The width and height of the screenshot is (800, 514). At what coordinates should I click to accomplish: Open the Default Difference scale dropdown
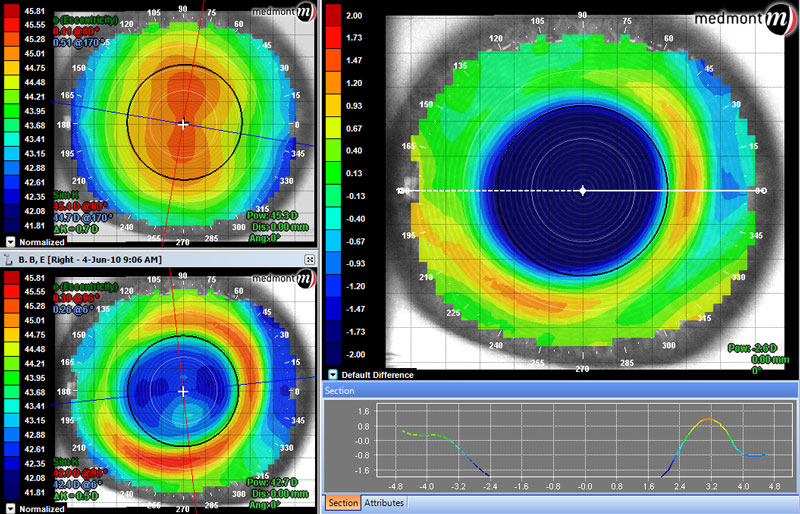click(x=333, y=375)
